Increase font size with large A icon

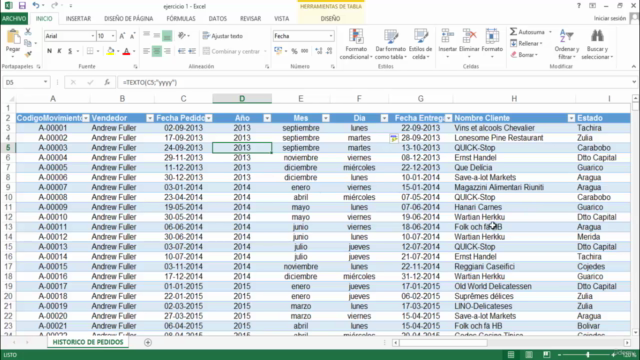122,36
